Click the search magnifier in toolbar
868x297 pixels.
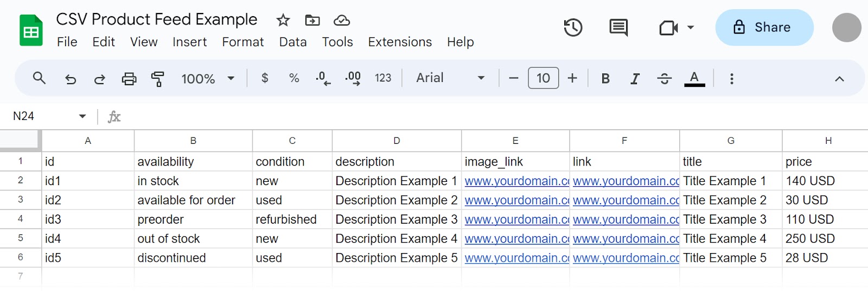39,78
